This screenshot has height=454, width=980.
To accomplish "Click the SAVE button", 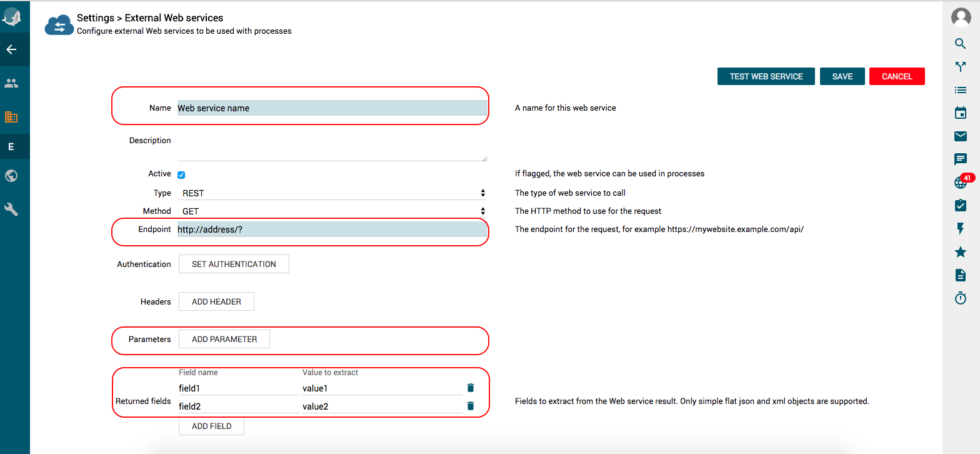I will [x=842, y=76].
